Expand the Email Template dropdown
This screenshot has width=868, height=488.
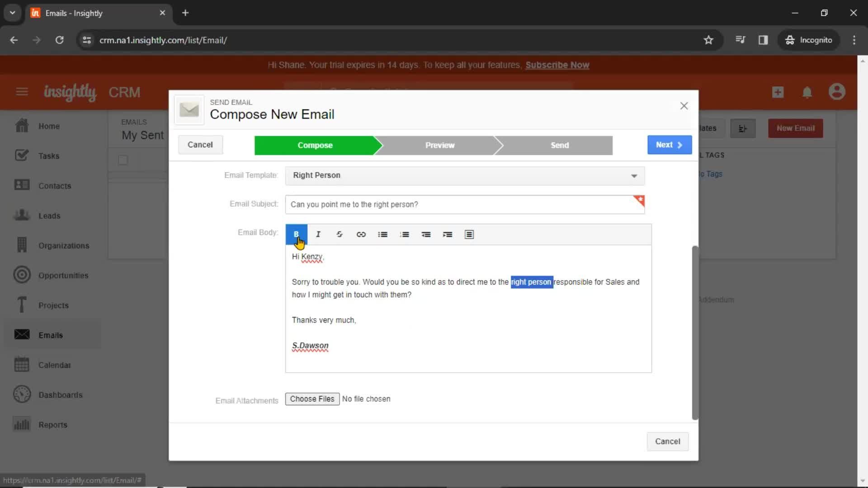[634, 175]
